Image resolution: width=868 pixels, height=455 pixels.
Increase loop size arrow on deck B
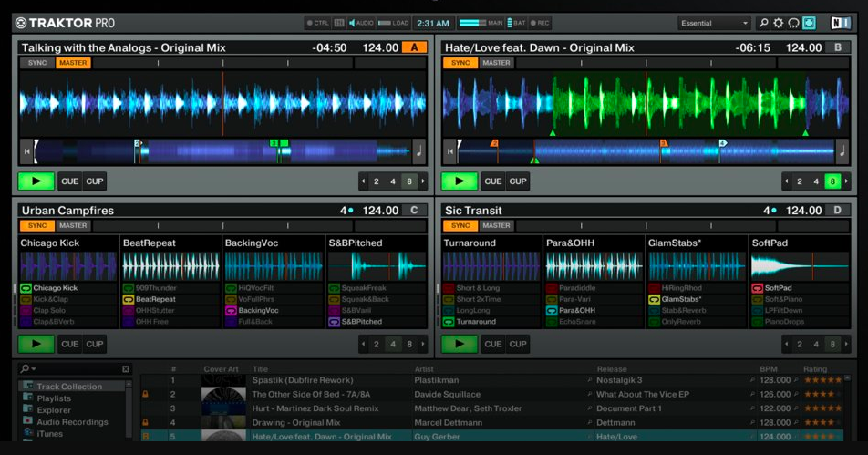[846, 181]
